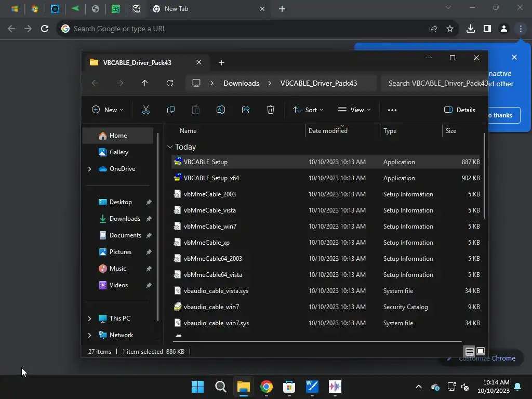Click VBCABLE_Driver_Pack43 in the address breadcrumb

(318, 83)
